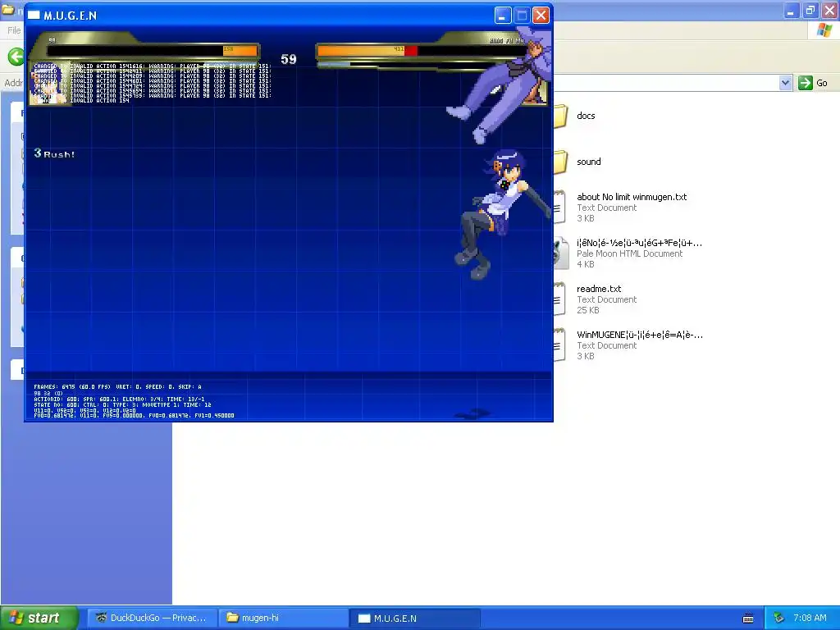Click the 7:08 AM system clock
Screen dimensions: 840x630
810,618
